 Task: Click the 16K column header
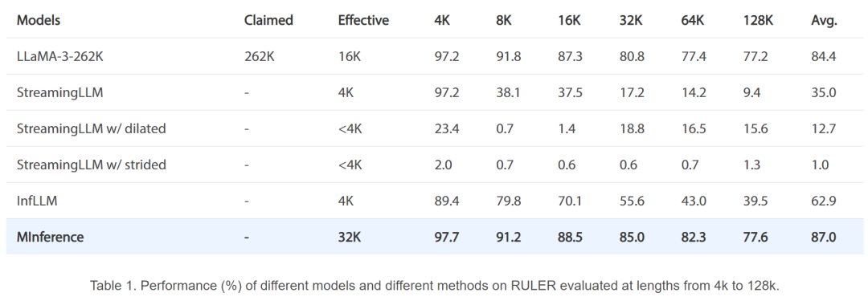[x=569, y=21]
